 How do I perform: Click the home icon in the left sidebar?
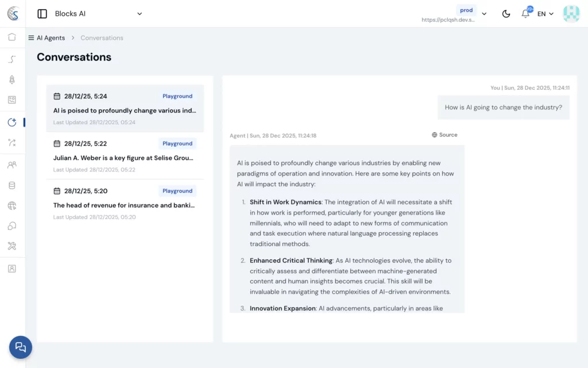tap(12, 37)
